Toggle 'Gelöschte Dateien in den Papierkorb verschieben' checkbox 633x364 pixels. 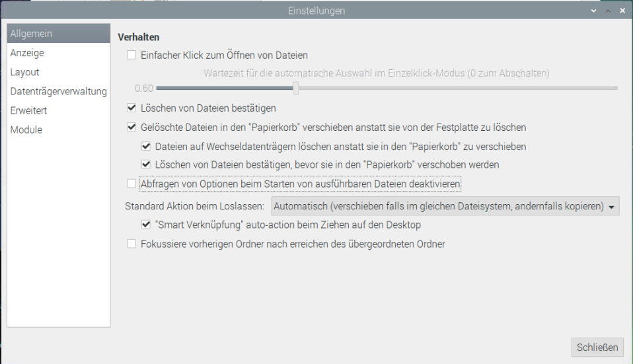131,127
